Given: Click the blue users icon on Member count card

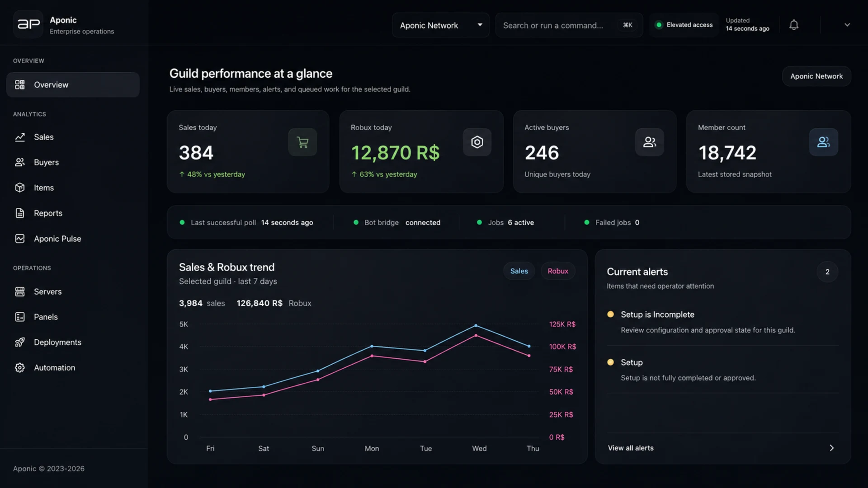Looking at the screenshot, I should (823, 142).
